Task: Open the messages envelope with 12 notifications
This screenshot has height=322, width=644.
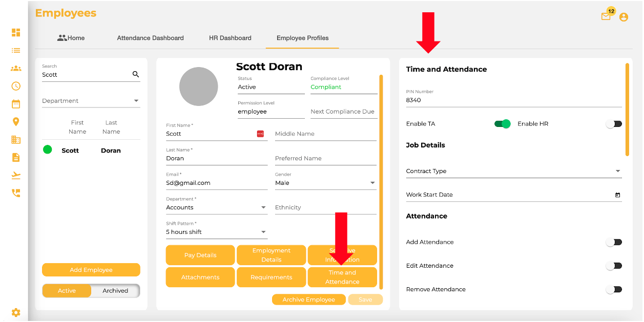Action: 606,17
